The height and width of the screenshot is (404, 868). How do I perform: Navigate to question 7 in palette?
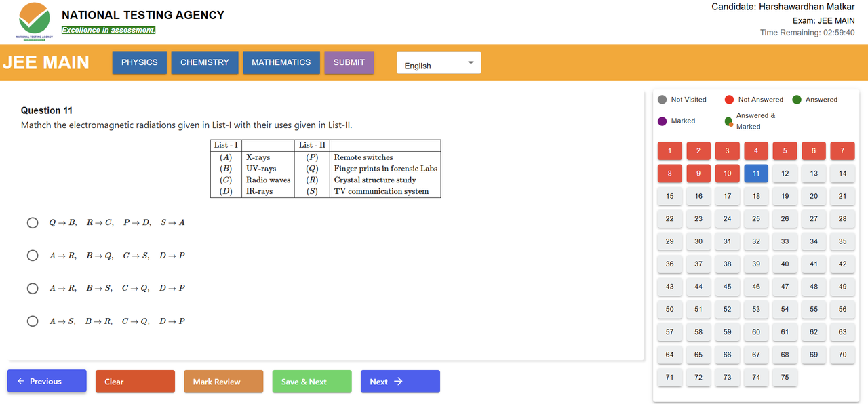click(843, 150)
